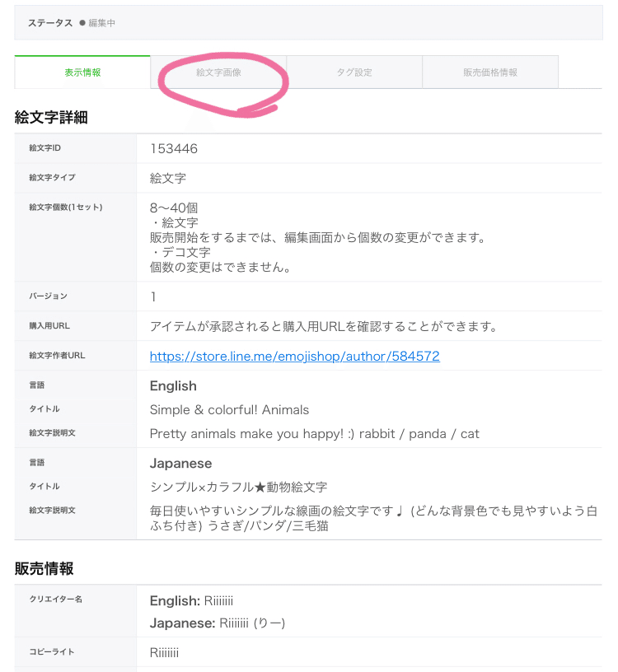
Task: Click the バージョン row label
Action: click(x=48, y=296)
